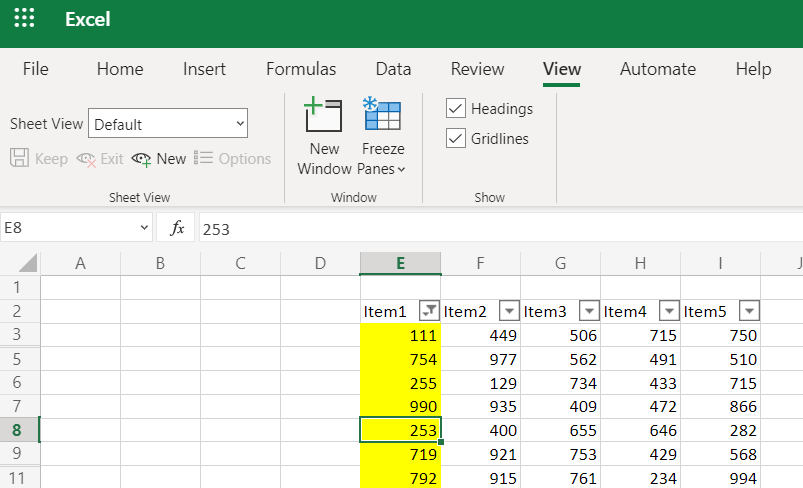The height and width of the screenshot is (488, 803).
Task: Select cell containing 655
Action: [560, 430]
